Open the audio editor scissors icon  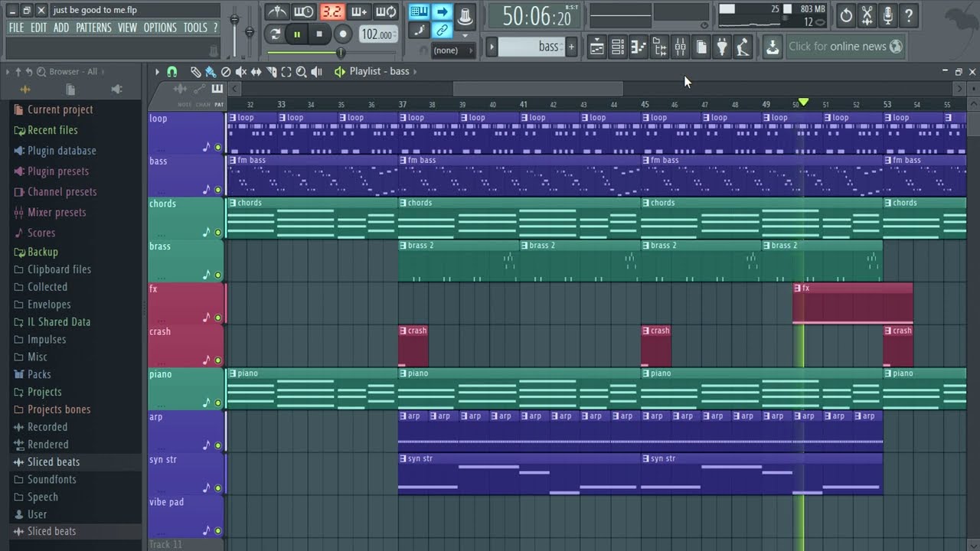(x=867, y=15)
